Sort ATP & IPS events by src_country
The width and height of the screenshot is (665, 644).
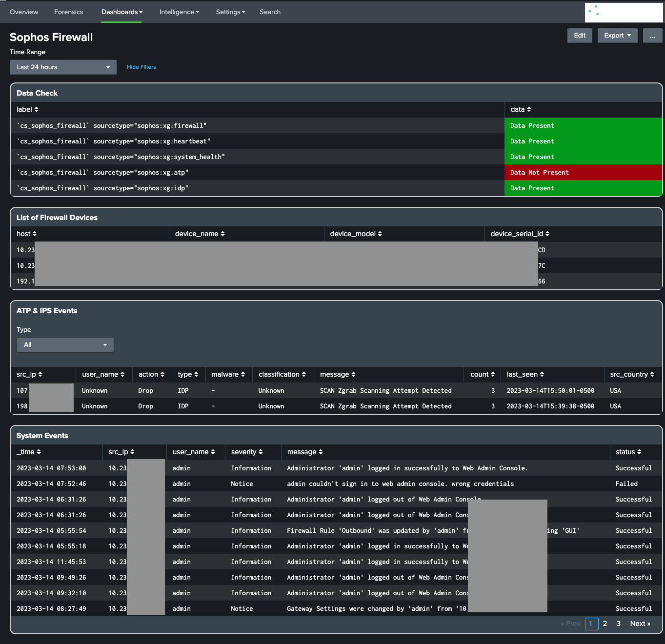pyautogui.click(x=632, y=374)
